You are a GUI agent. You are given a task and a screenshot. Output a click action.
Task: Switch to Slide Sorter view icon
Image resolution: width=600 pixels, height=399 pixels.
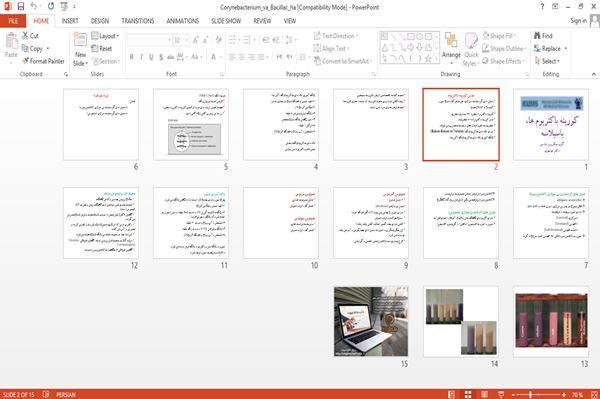pos(468,394)
